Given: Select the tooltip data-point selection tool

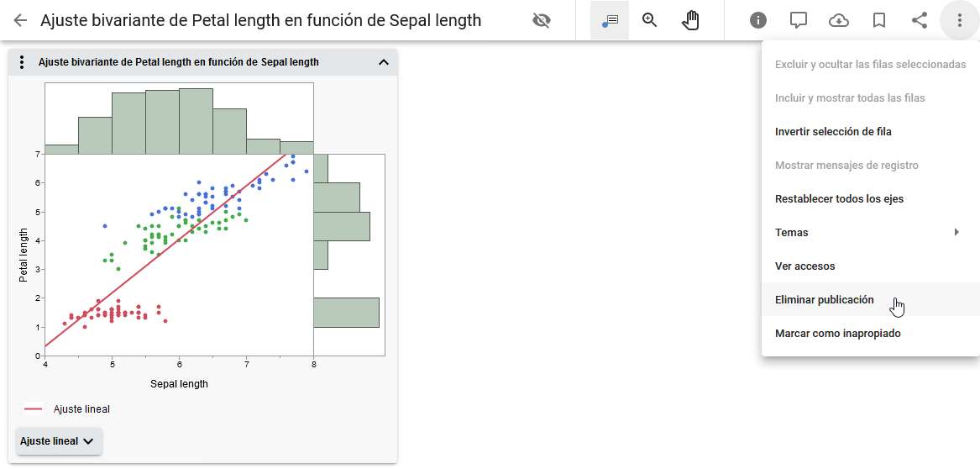Looking at the screenshot, I should pyautogui.click(x=610, y=20).
